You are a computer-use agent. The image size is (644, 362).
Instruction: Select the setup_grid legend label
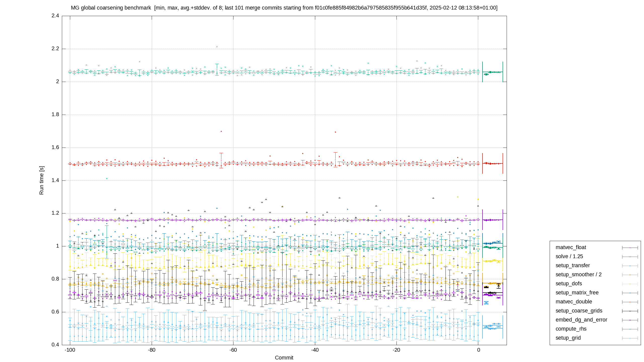[x=568, y=338]
